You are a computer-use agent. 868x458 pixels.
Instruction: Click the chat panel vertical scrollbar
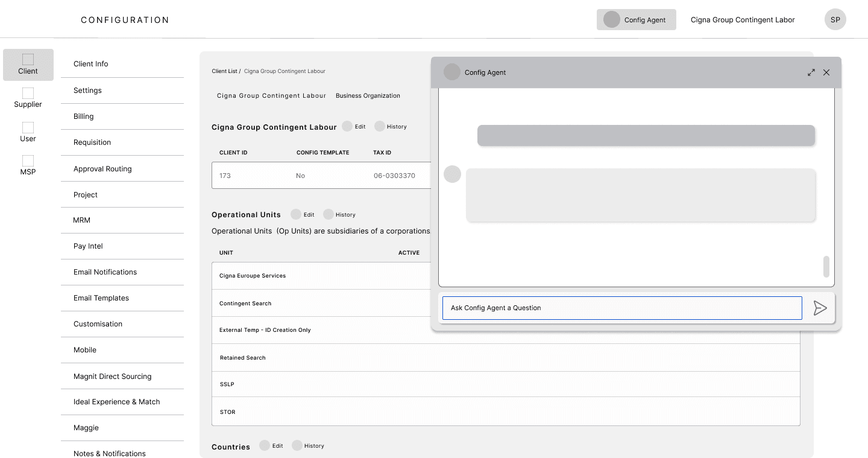pyautogui.click(x=826, y=266)
